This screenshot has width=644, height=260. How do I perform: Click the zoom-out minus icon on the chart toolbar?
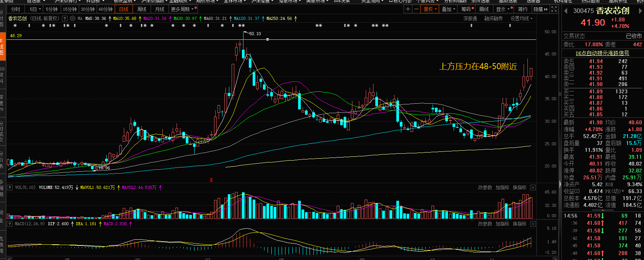point(416,9)
